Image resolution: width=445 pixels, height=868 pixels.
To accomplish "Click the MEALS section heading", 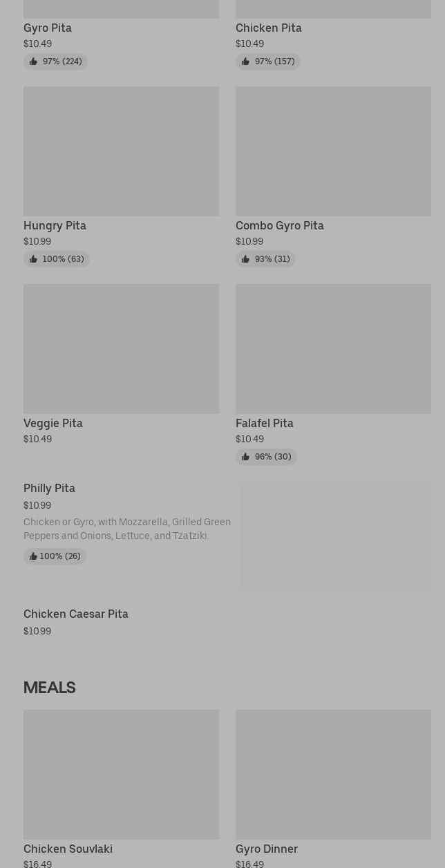I will pos(50,687).
